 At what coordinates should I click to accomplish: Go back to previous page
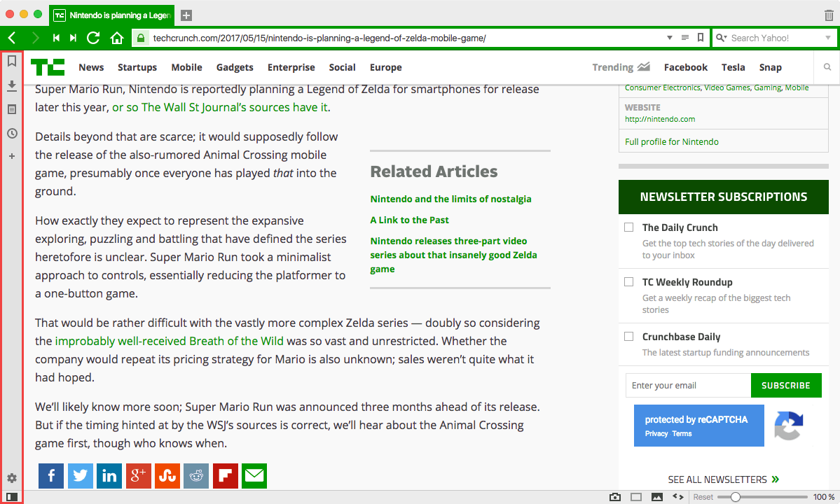click(13, 38)
